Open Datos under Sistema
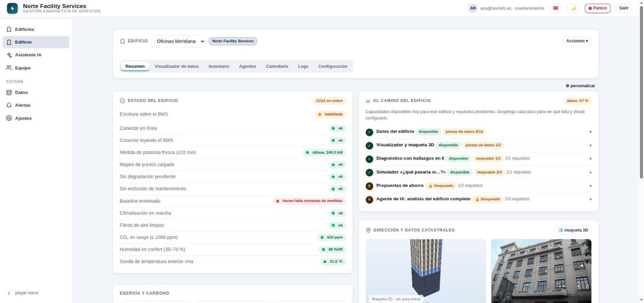This screenshot has width=644, height=303. click(x=36, y=93)
